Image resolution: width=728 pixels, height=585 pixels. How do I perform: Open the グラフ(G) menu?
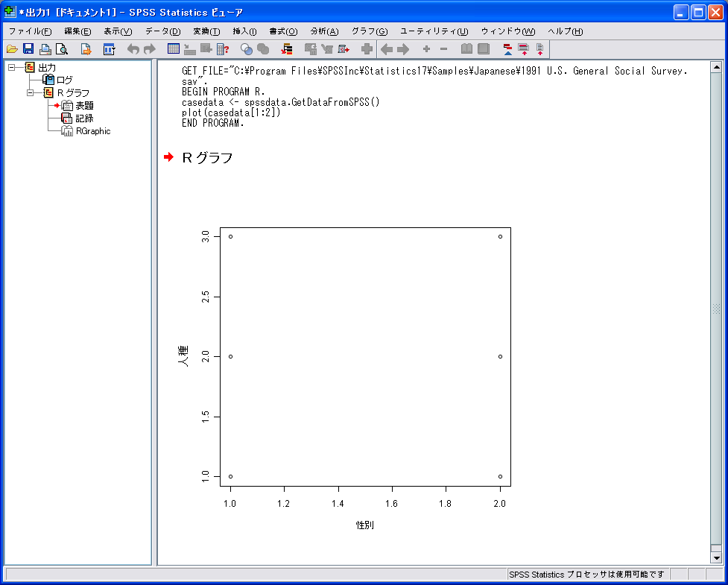(x=370, y=31)
